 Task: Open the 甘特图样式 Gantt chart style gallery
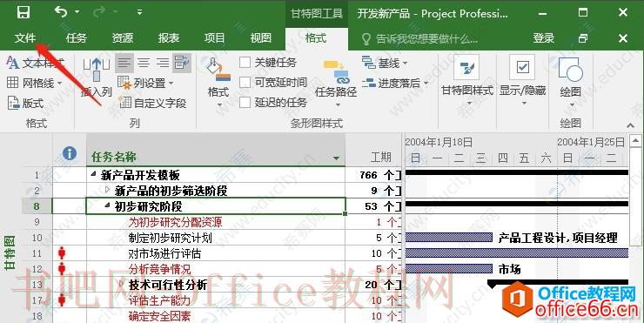(467, 81)
